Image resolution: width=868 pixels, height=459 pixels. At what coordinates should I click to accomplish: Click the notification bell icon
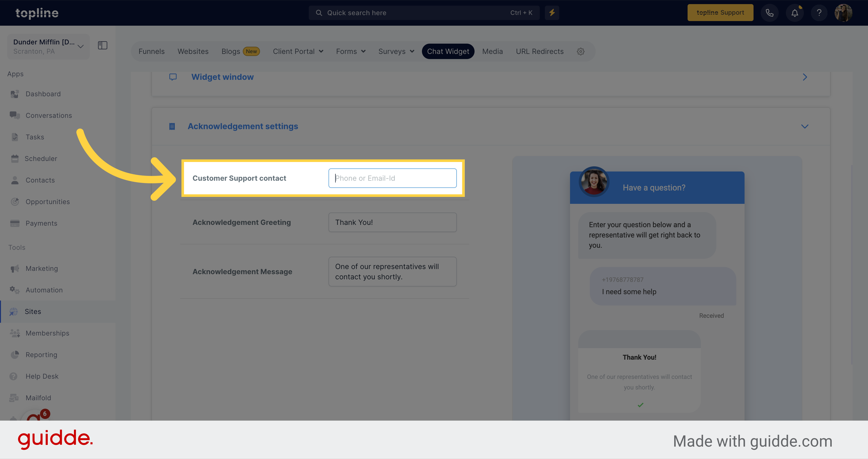click(x=795, y=13)
